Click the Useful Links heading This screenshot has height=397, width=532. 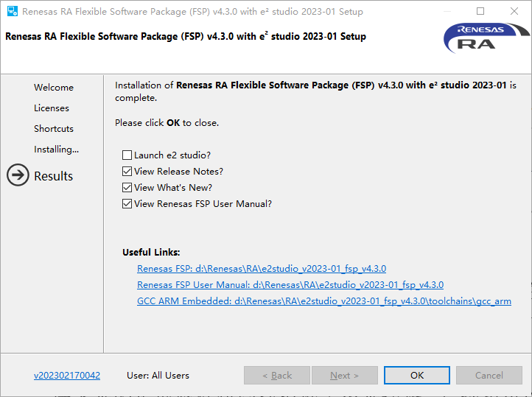tap(151, 252)
